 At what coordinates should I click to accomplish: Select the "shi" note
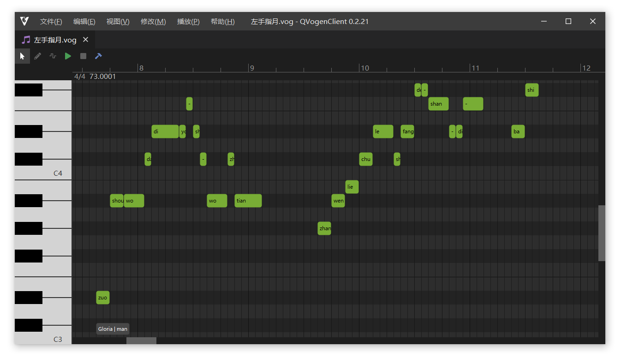pos(532,90)
